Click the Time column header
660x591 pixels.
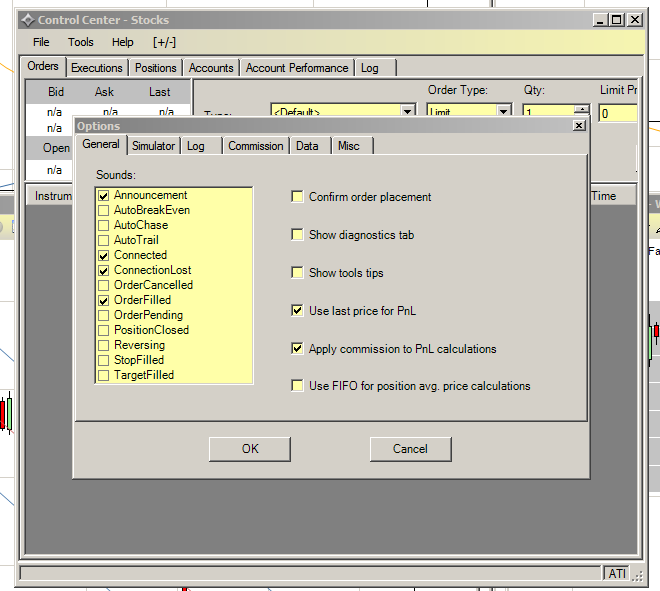(613, 196)
